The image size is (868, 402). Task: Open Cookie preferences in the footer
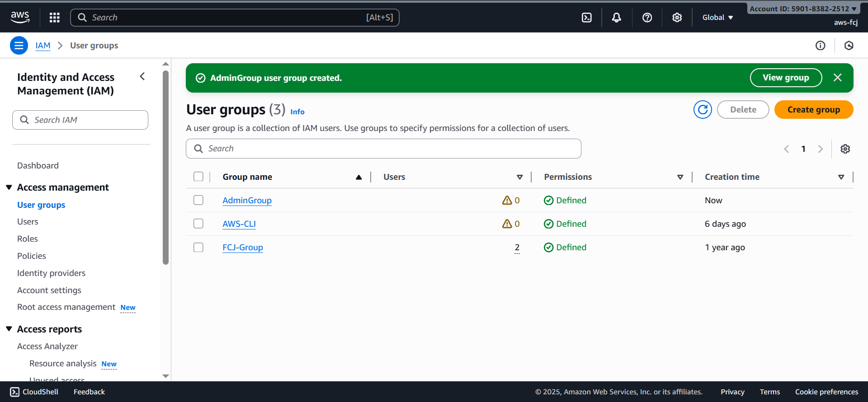tap(826, 392)
